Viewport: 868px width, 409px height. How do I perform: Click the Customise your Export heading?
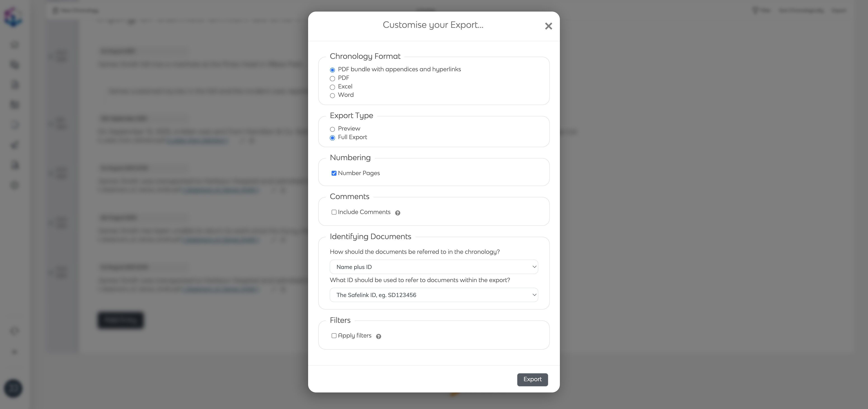(x=433, y=25)
